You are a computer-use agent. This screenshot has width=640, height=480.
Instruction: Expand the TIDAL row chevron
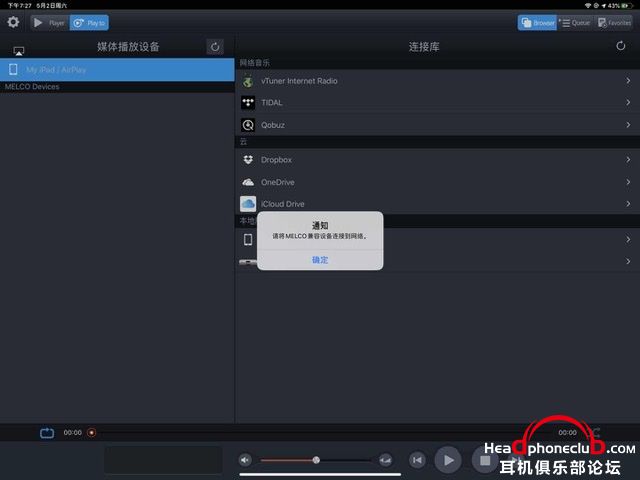(x=628, y=102)
